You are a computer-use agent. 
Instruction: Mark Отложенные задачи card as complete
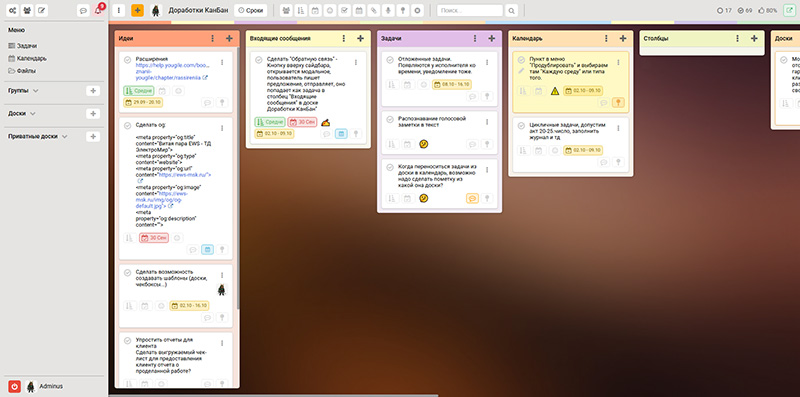point(390,60)
